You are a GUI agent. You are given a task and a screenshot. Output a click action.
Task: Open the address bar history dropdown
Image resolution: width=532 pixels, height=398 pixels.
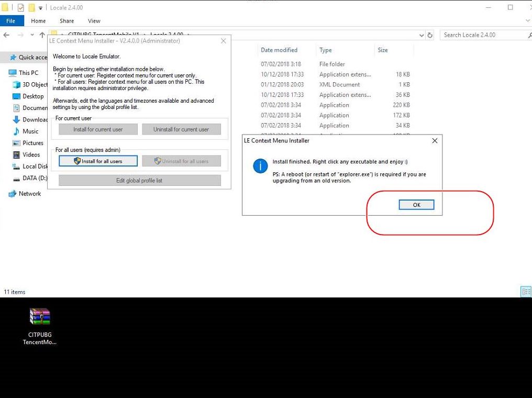pyautogui.click(x=422, y=35)
